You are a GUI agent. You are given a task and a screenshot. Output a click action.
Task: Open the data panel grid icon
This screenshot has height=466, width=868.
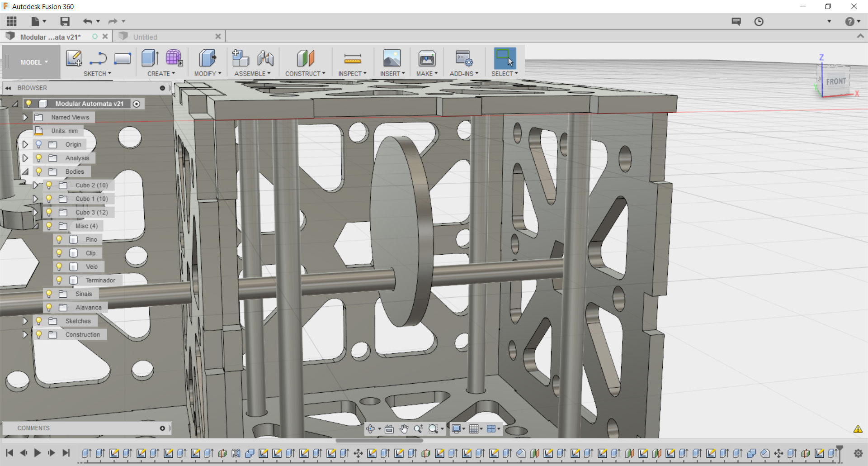coord(12,21)
